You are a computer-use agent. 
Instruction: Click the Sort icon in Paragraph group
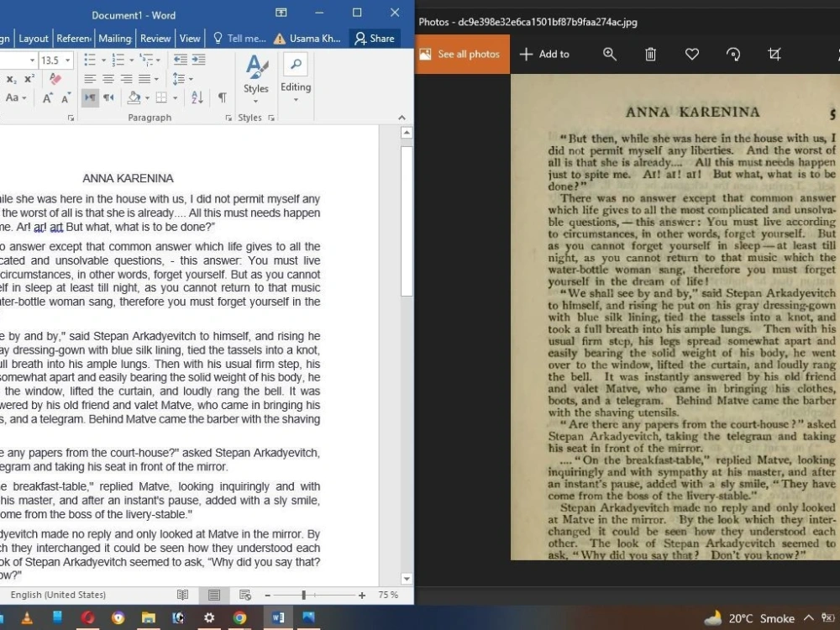click(x=196, y=98)
